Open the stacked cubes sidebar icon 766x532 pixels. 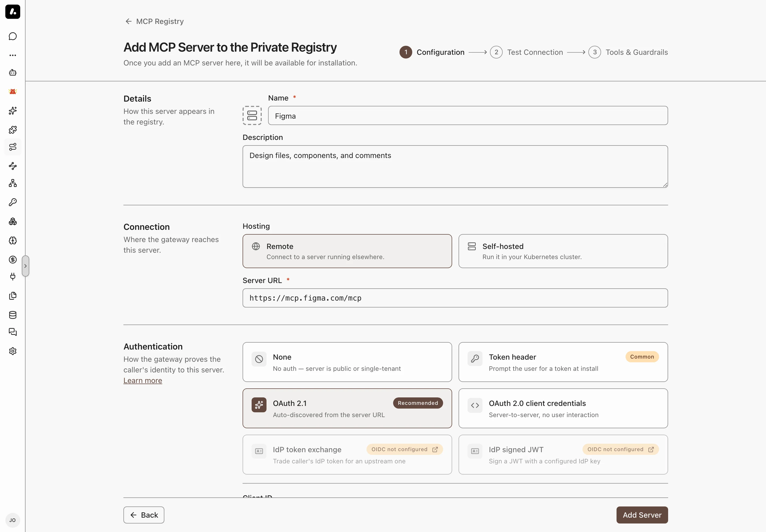coord(13,221)
